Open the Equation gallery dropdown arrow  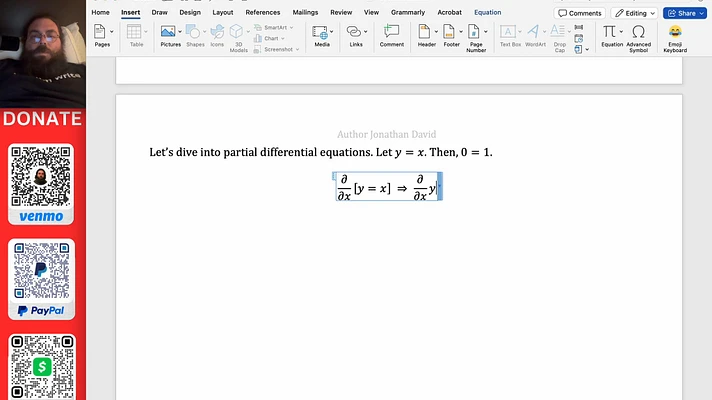[x=621, y=32]
